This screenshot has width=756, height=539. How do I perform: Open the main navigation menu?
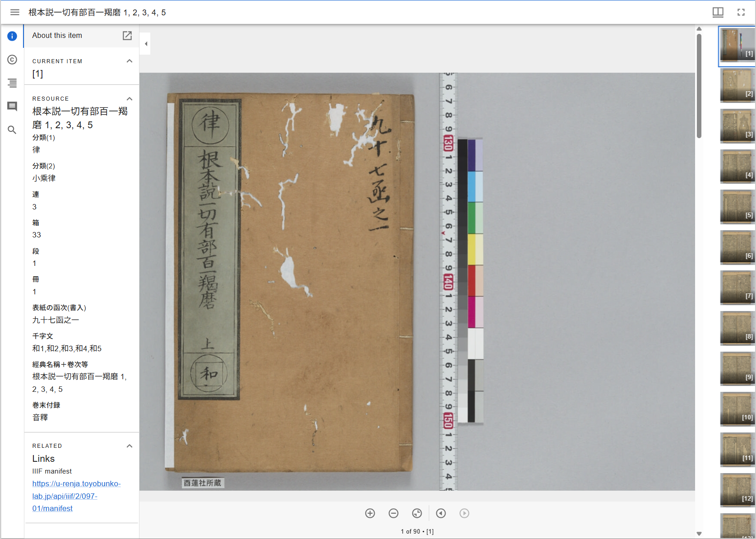pyautogui.click(x=14, y=12)
